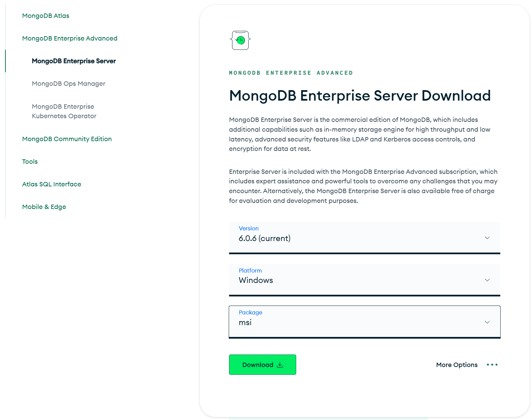Open the Version 6.0.6 (current) dropdown
532x420 pixels.
[364, 238]
